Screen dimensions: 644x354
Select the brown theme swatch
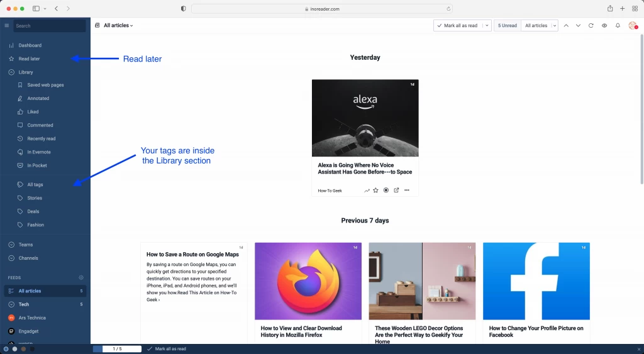point(23,349)
